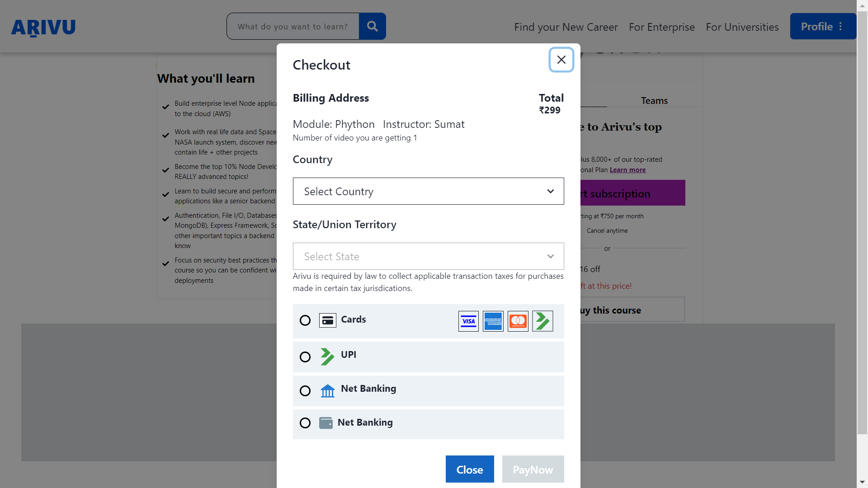Select the Cards radio button
Screen dimensions: 868x488
point(305,320)
